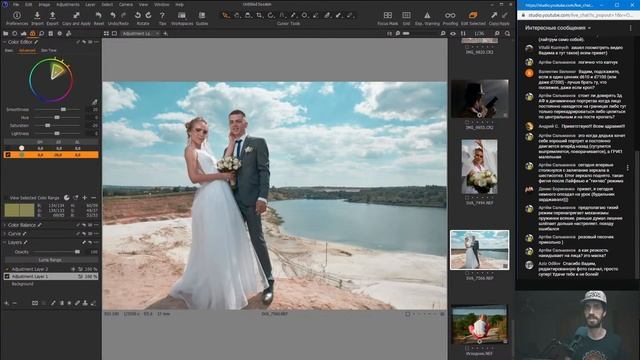Viewport: 640px width, 360px height.
Task: Open the Layer menu
Action: tap(90, 4)
